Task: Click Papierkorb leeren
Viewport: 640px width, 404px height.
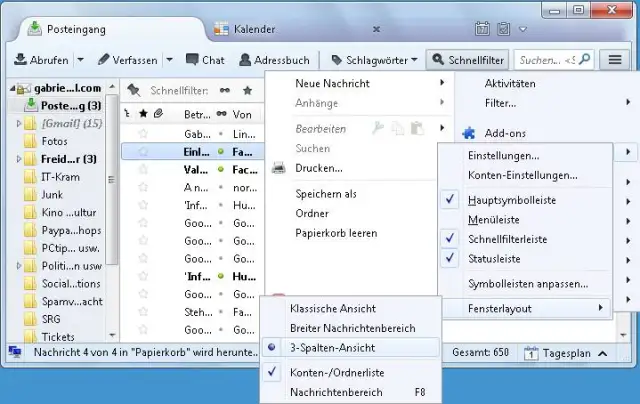Action: 336,233
